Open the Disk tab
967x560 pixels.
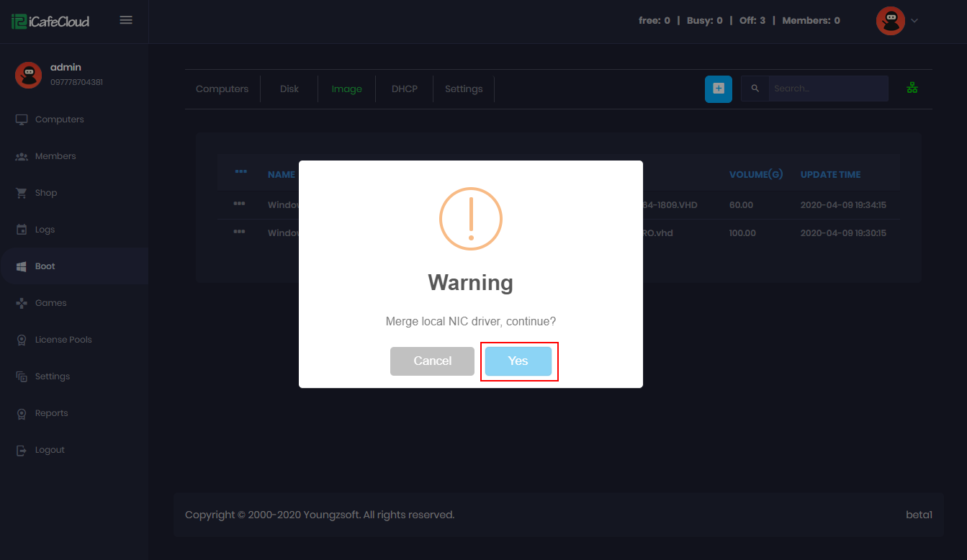[289, 89]
